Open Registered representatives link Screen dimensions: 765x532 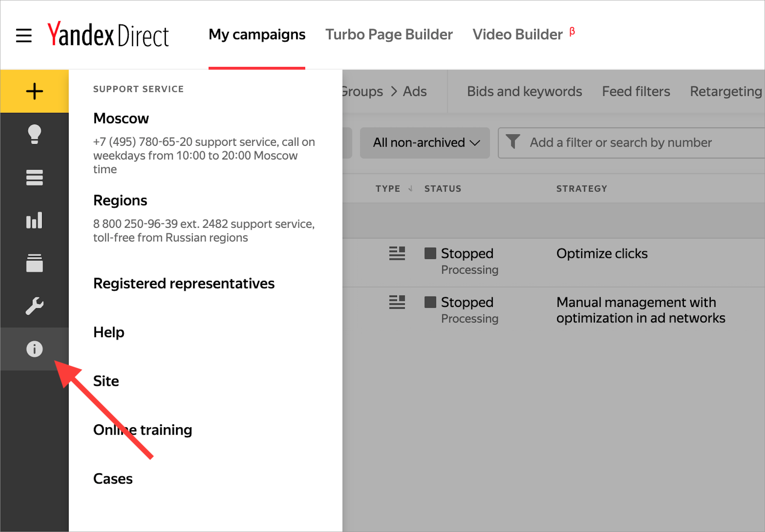pyautogui.click(x=183, y=283)
